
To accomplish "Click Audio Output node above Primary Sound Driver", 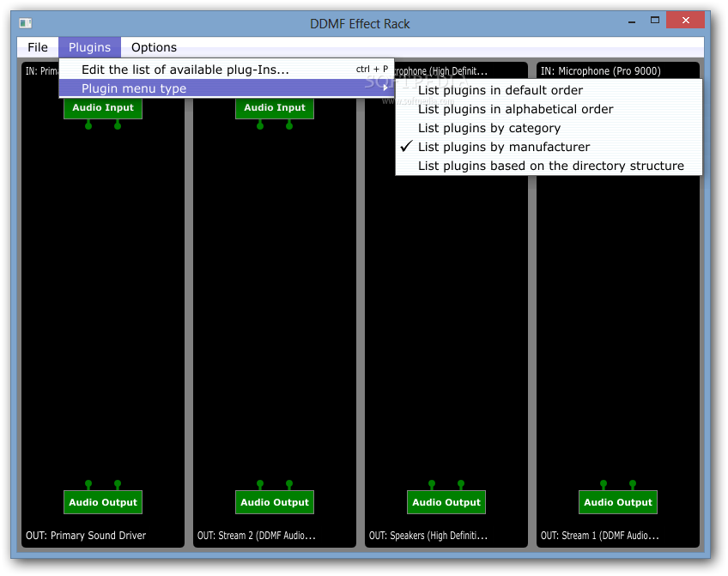I will [x=103, y=502].
